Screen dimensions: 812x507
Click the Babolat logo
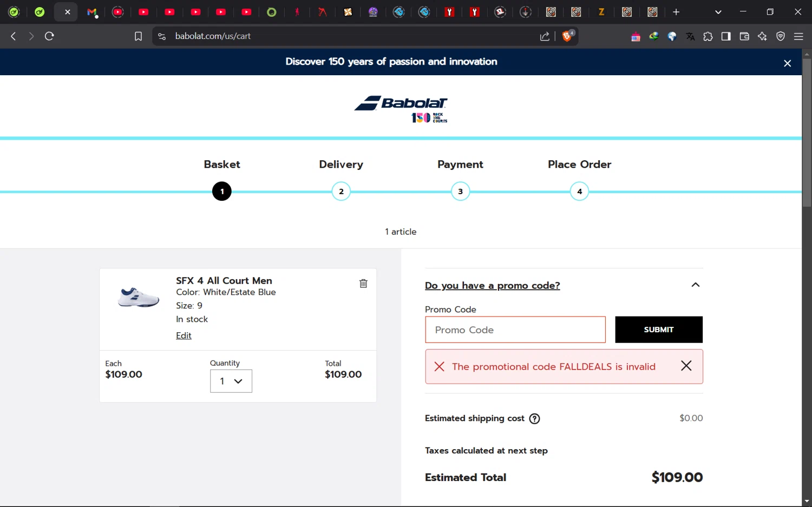[401, 109]
